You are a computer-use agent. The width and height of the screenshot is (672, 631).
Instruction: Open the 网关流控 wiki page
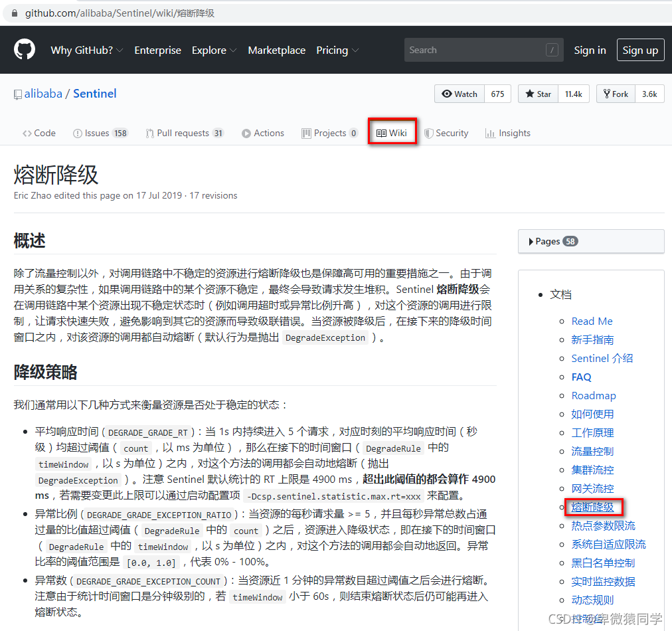pyautogui.click(x=592, y=489)
